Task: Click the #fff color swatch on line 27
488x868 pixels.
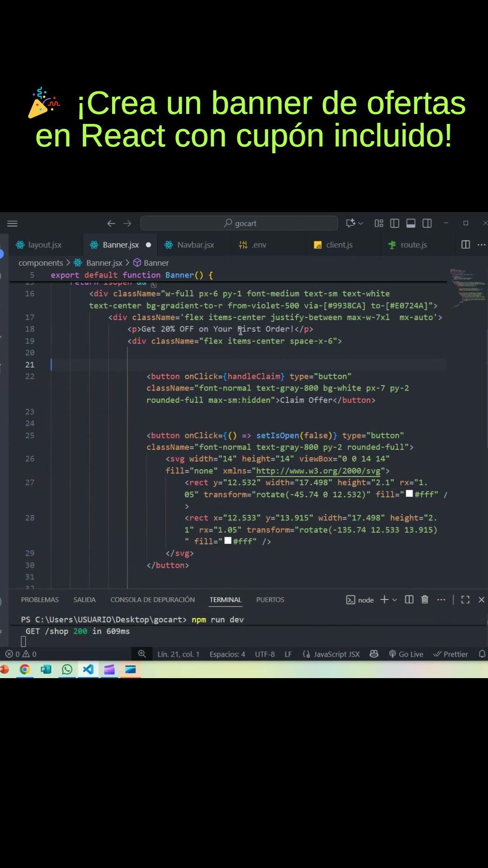Action: (x=409, y=494)
